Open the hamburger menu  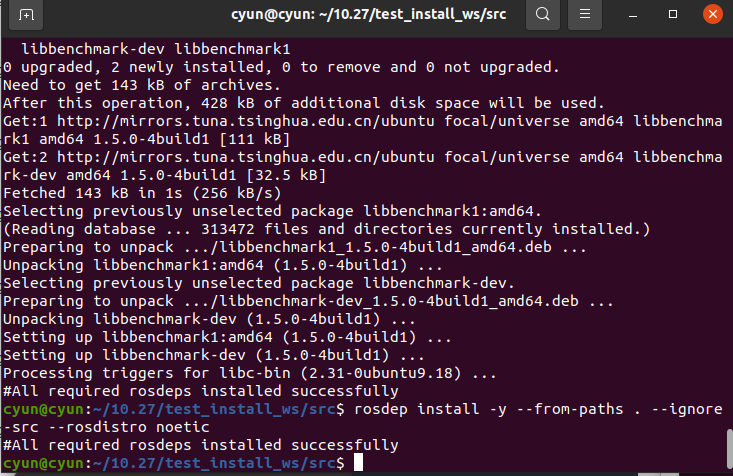585,14
